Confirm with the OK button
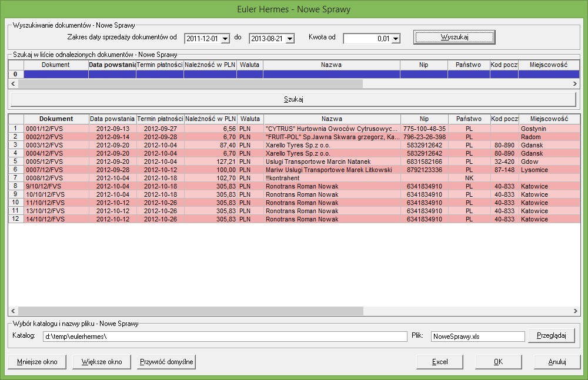This screenshot has height=380, width=588. coord(499,362)
